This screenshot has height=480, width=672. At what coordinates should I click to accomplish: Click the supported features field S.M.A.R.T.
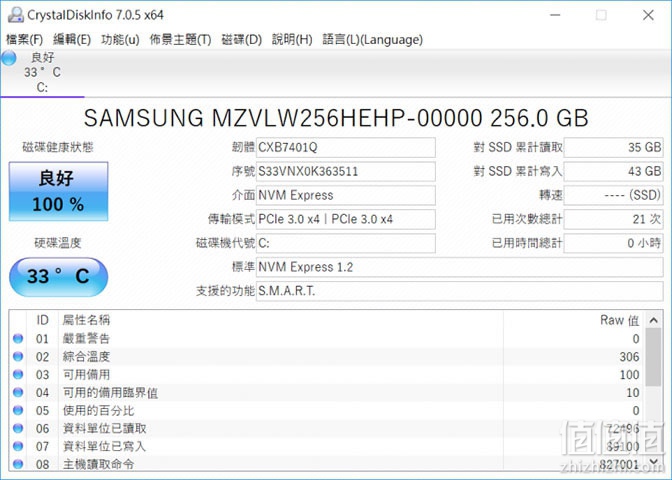tap(459, 291)
